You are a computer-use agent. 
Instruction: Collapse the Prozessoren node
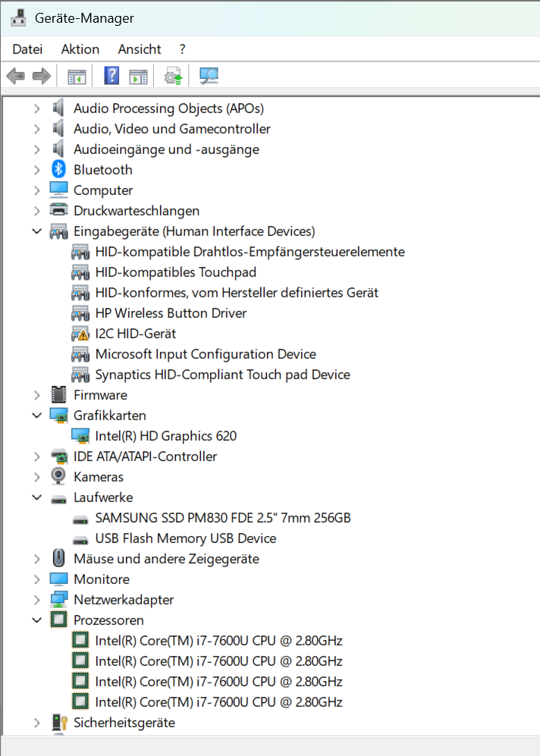(36, 620)
